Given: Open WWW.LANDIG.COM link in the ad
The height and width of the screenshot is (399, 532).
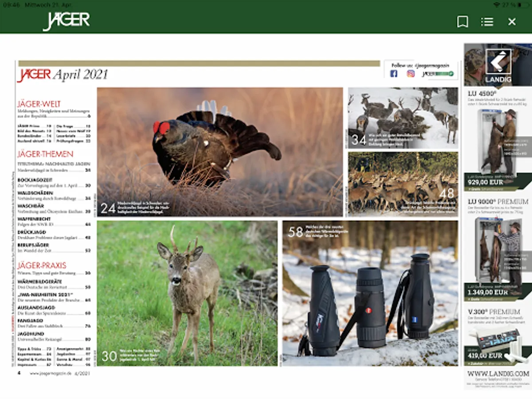Looking at the screenshot, I should [498, 374].
